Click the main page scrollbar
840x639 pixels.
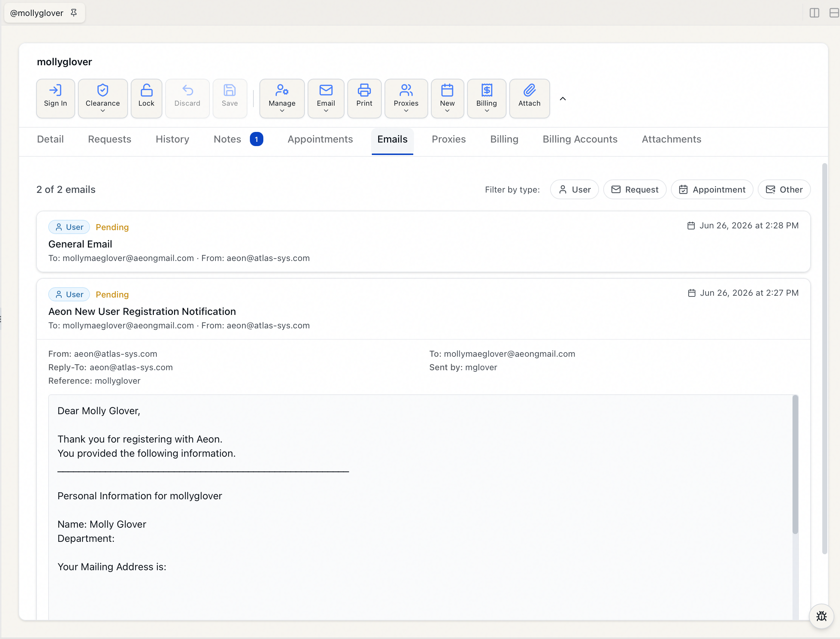coord(824,359)
